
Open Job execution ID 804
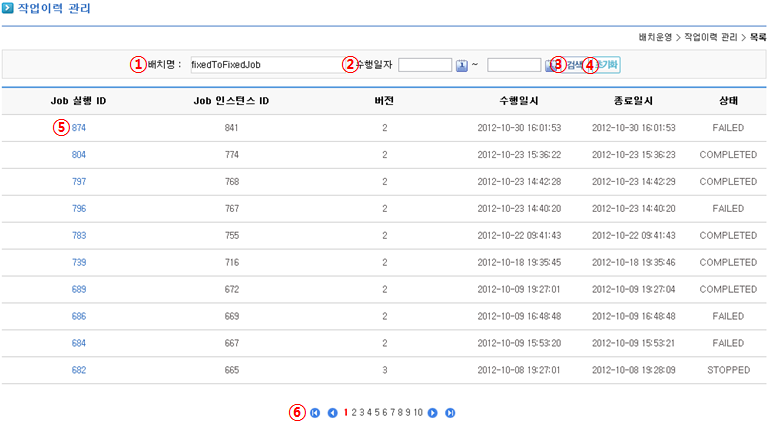pyautogui.click(x=79, y=155)
